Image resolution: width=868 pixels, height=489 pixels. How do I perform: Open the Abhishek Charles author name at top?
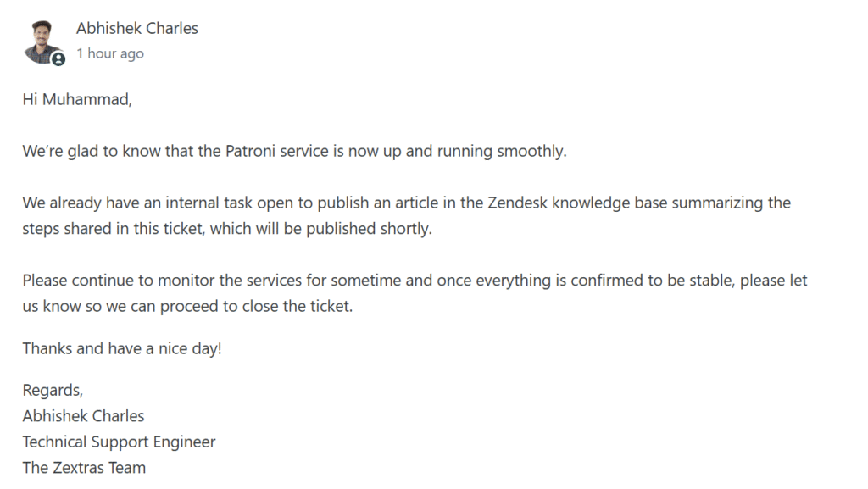[x=136, y=28]
